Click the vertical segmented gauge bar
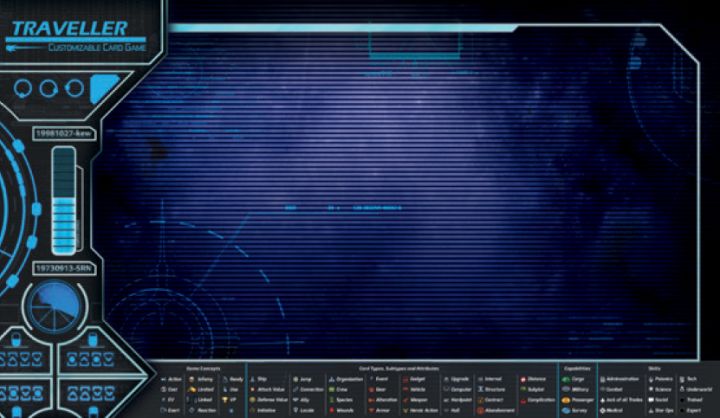Viewport: 720px width, 418px height. (x=63, y=200)
